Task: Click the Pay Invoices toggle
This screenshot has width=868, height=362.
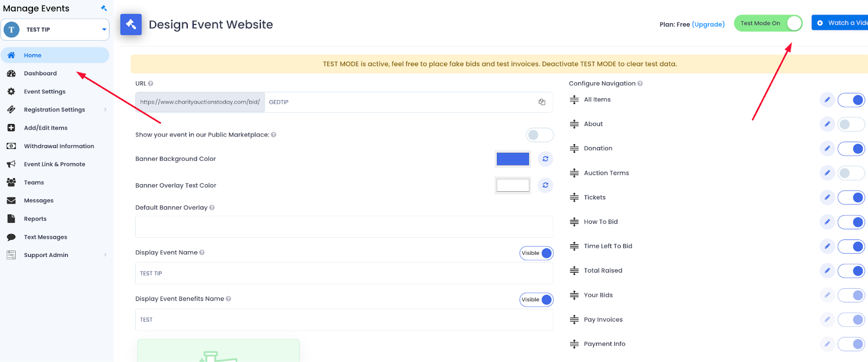Action: click(851, 320)
